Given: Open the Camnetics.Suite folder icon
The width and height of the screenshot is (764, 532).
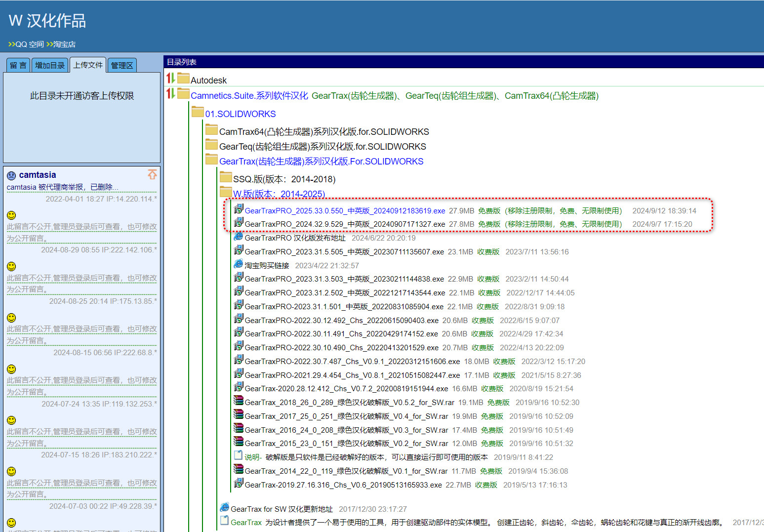Looking at the screenshot, I should (183, 93).
